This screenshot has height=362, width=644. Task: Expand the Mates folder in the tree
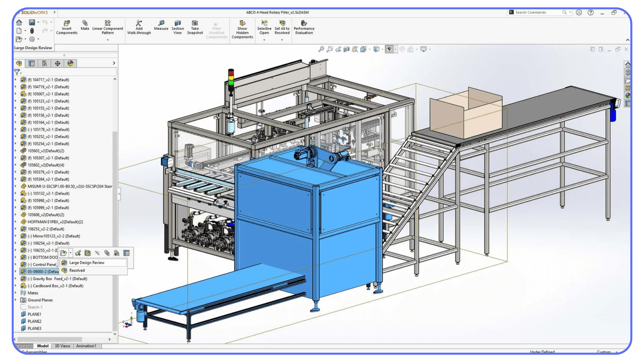click(15, 293)
